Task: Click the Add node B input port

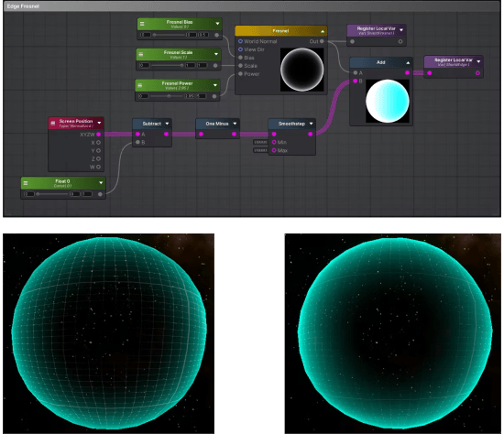Action: 356,81
